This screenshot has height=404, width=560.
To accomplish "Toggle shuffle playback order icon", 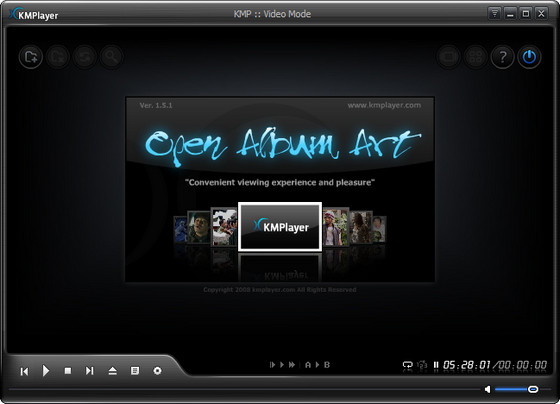I will tap(422, 365).
